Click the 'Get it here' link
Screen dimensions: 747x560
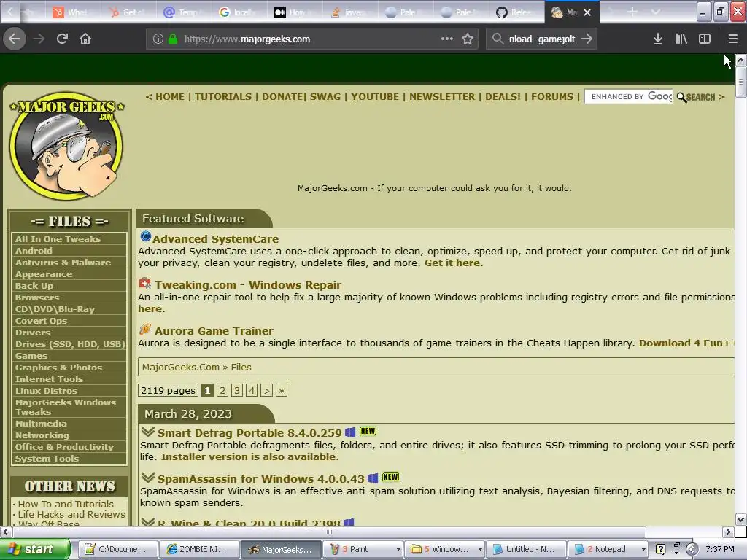point(452,262)
